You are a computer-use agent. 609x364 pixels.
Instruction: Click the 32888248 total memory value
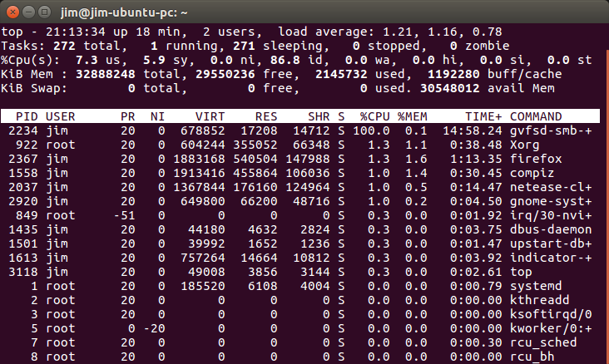[106, 74]
